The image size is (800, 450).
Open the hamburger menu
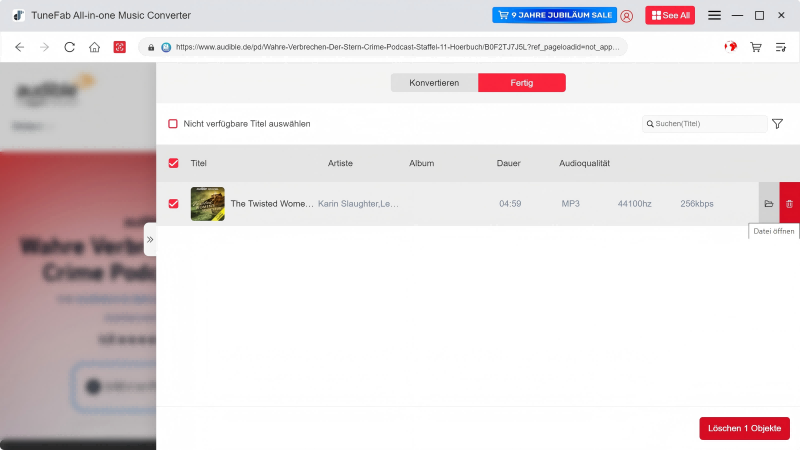[x=714, y=15]
